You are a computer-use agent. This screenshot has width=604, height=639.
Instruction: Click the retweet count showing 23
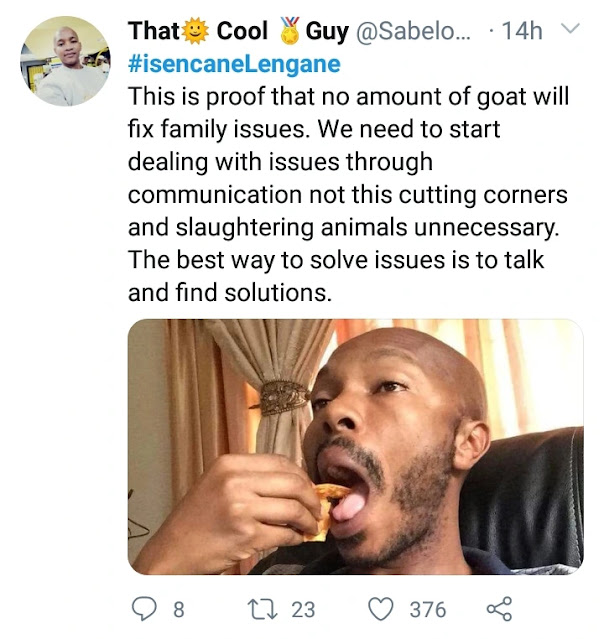[x=303, y=610]
